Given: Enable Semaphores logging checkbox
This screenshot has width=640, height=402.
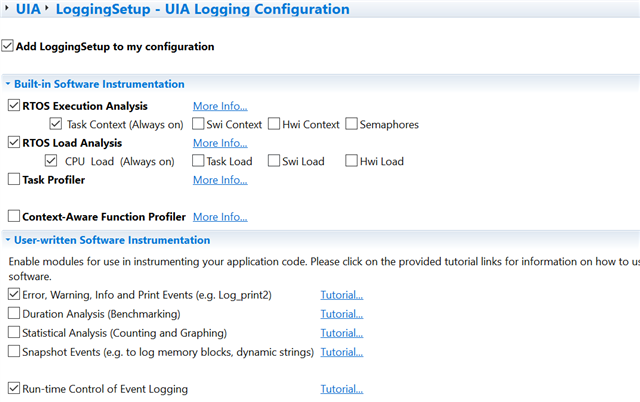Looking at the screenshot, I should [352, 125].
